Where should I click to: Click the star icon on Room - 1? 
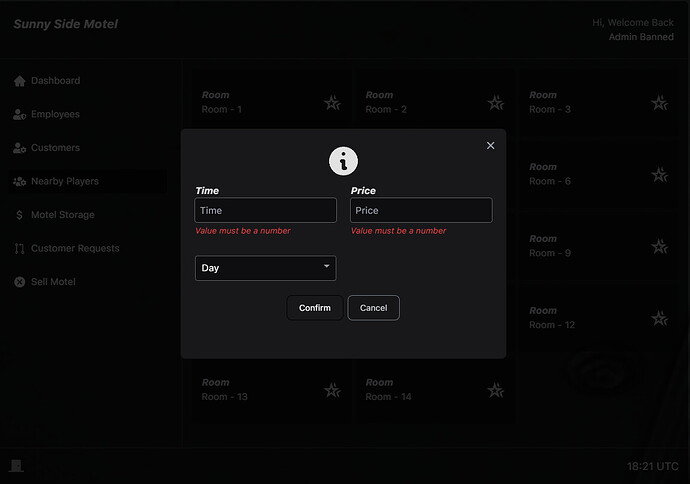click(332, 103)
